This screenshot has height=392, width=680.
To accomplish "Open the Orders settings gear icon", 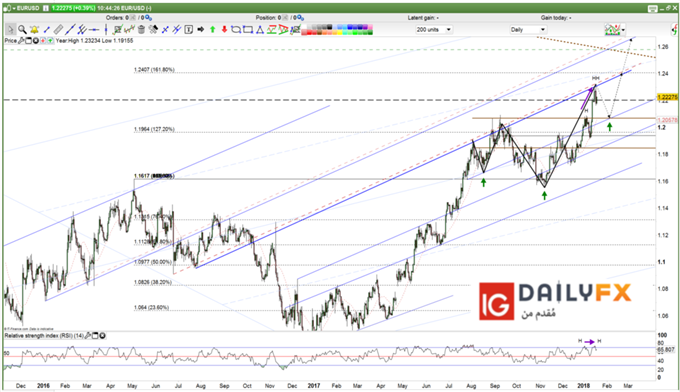I will (x=148, y=18).
